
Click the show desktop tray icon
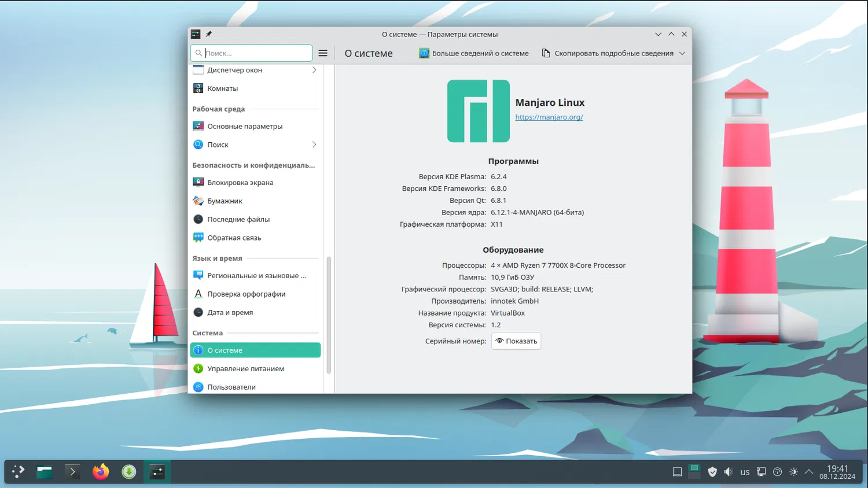(x=677, y=472)
